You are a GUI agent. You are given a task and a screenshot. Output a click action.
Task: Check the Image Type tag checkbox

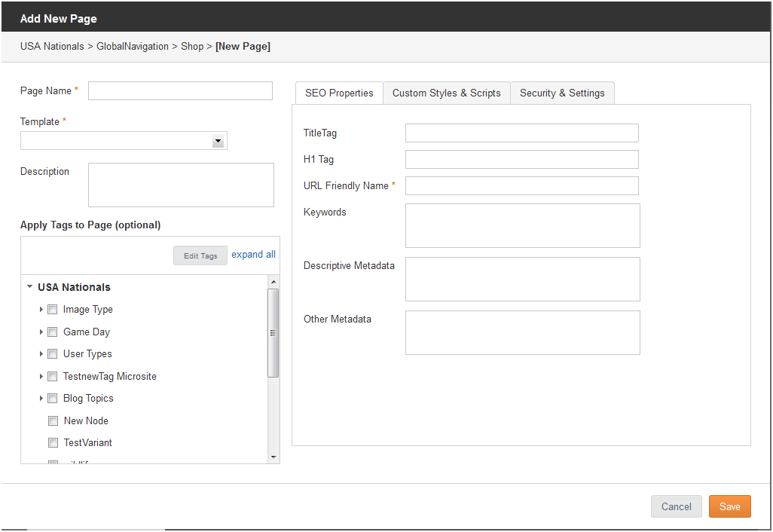coord(52,310)
